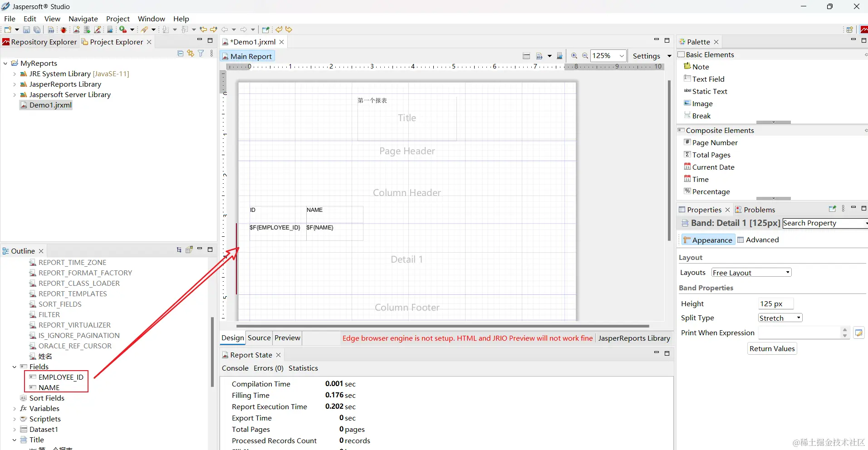Click the band Height value field
Image resolution: width=868 pixels, height=450 pixels.
[x=775, y=303]
